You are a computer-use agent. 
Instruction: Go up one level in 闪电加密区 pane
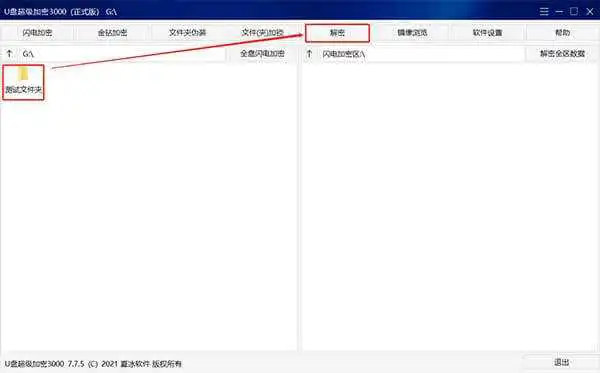pos(309,54)
